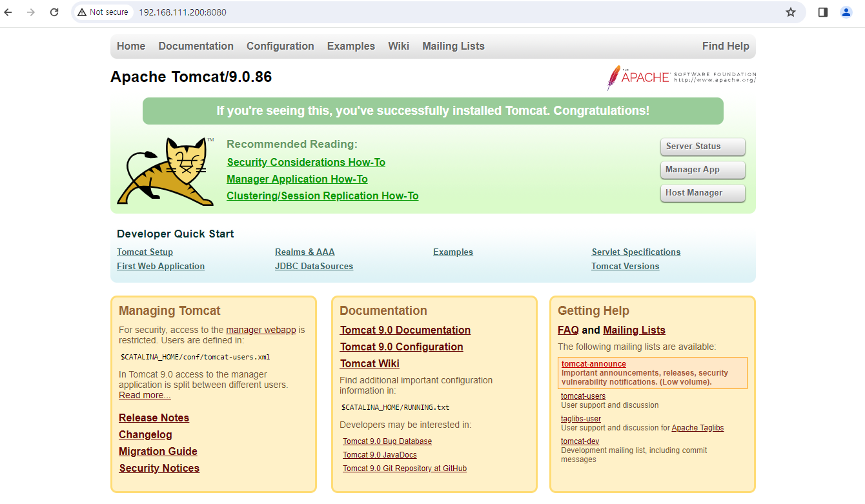Click the Manager App button
Screen dimensions: 865x504
tap(702, 170)
